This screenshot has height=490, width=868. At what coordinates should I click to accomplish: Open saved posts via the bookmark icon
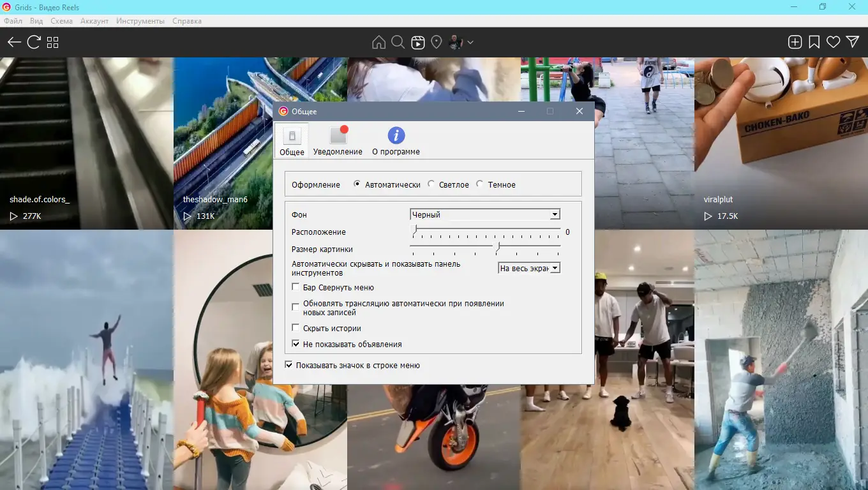(814, 41)
